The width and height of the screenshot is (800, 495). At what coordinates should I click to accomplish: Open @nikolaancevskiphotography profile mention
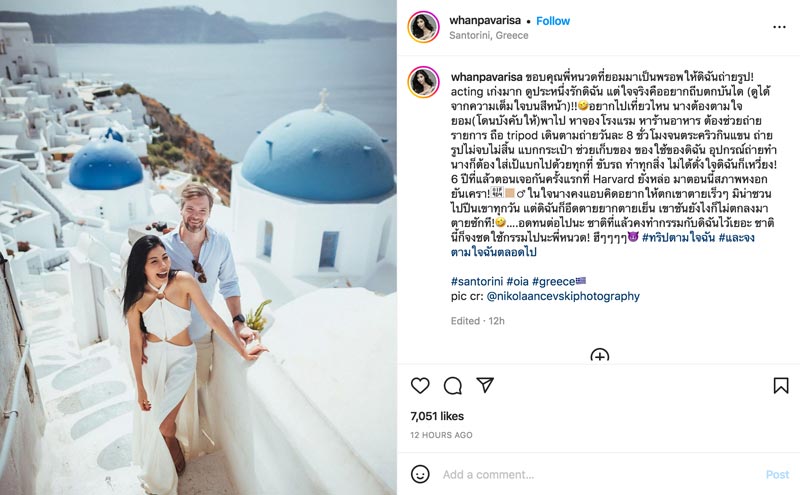[563, 296]
